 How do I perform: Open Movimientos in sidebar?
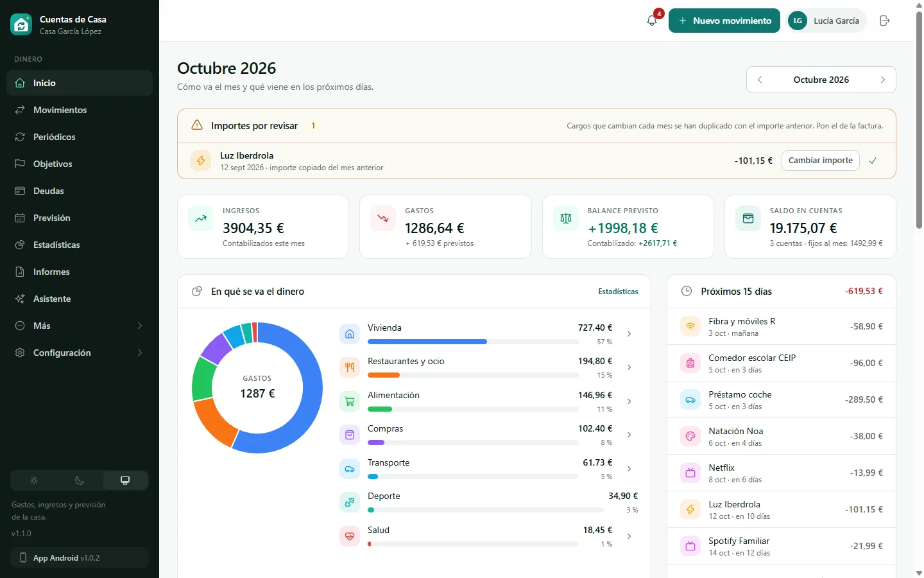80,110
